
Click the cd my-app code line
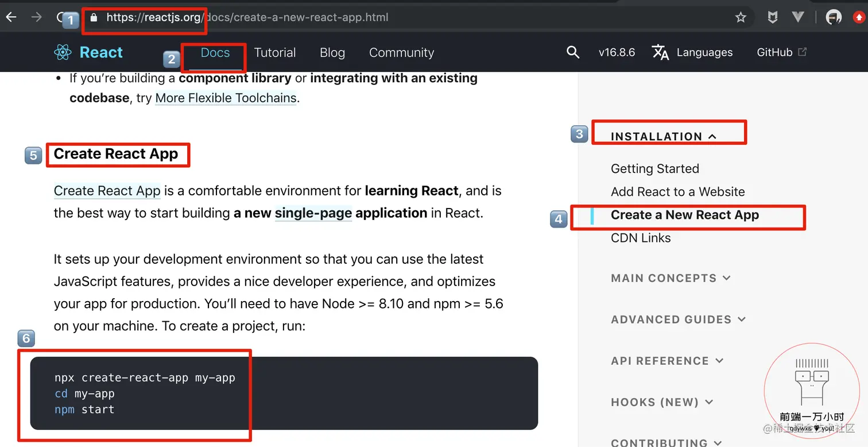(84, 394)
